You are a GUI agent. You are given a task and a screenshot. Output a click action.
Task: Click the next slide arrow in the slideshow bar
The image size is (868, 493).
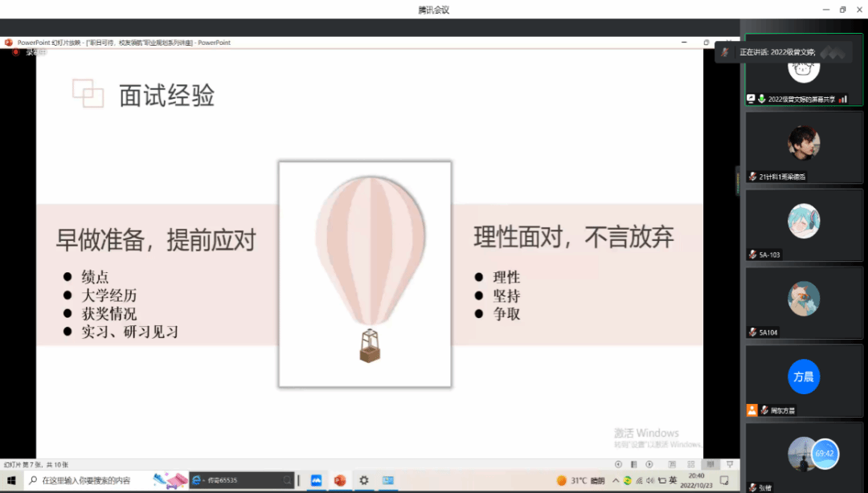pos(651,464)
